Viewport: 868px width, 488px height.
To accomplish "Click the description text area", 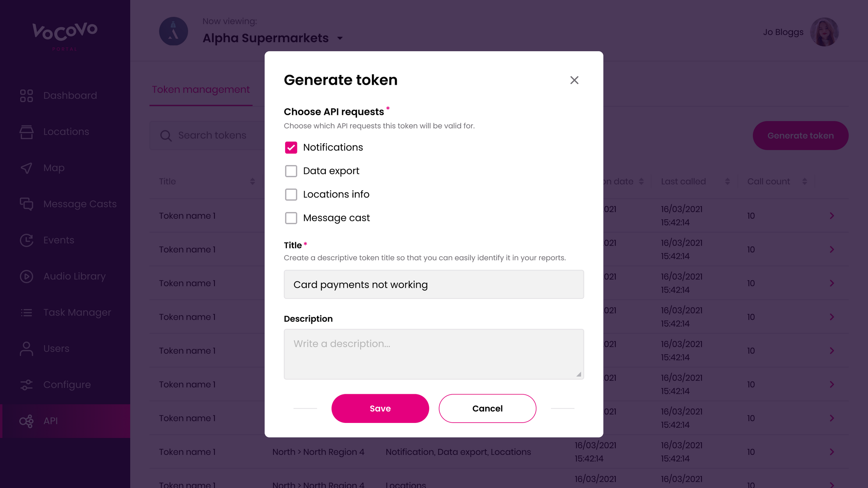I will [434, 354].
